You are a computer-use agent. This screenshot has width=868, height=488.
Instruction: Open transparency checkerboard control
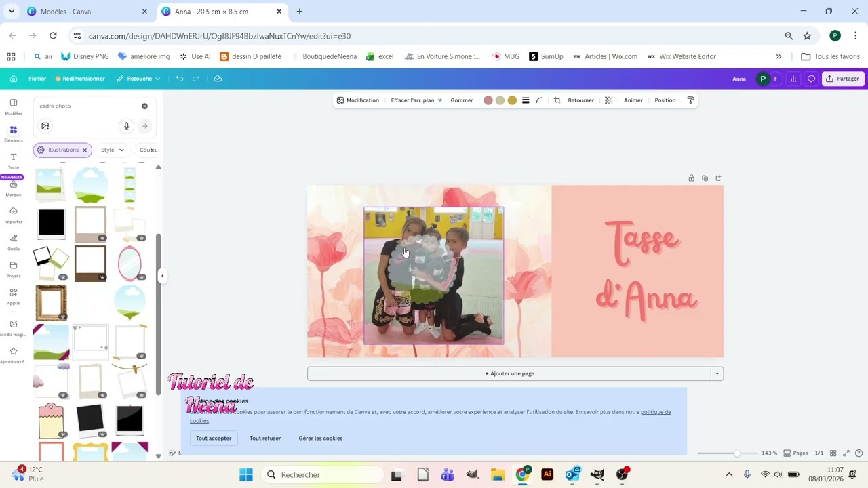(x=608, y=100)
